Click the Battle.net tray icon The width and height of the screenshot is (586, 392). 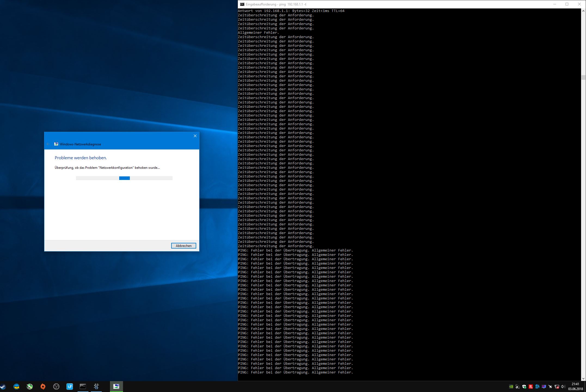coord(537,387)
